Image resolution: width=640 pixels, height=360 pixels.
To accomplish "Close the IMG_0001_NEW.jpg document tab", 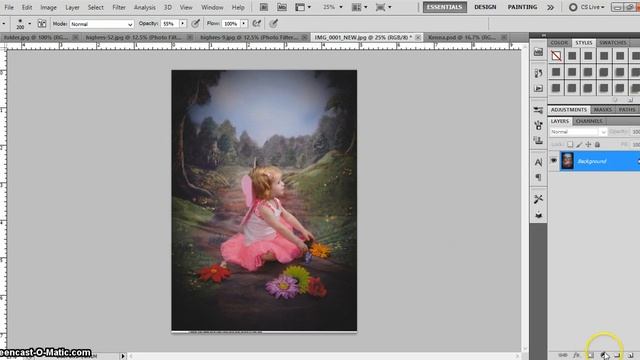I will [x=418, y=37].
